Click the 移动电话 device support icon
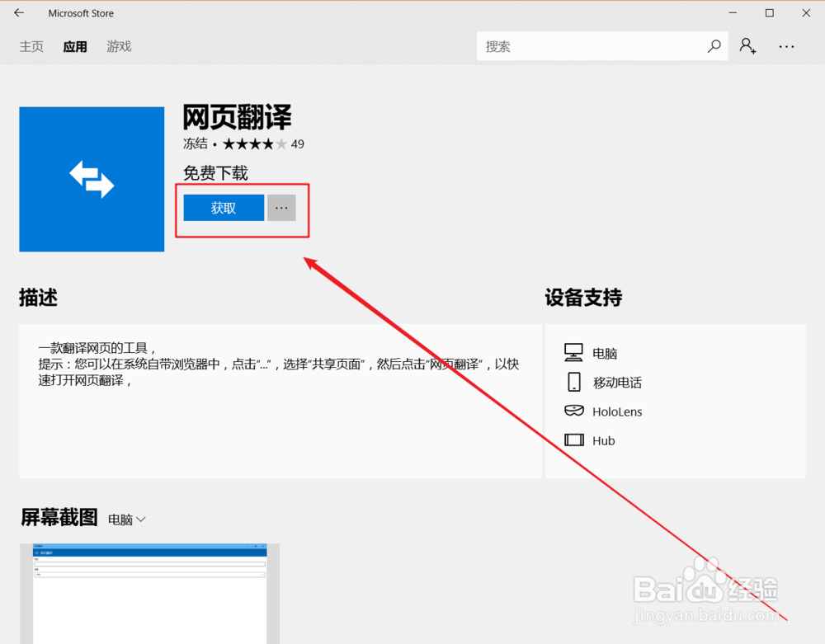Viewport: 825px width, 644px height. click(x=573, y=382)
